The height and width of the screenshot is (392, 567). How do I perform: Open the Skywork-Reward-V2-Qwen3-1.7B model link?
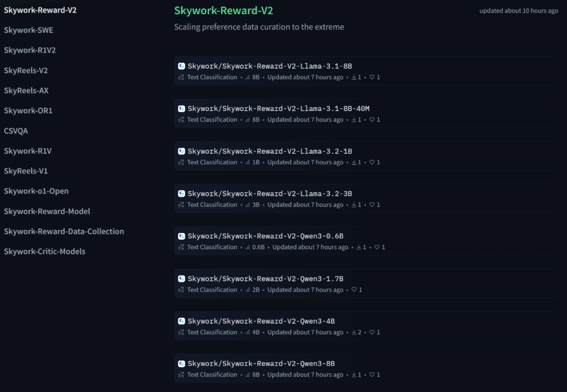(266, 279)
